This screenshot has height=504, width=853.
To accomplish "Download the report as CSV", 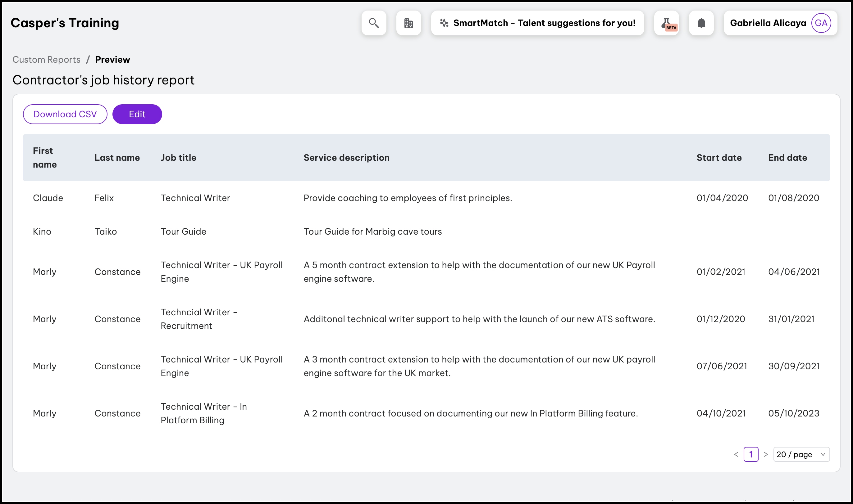I will 65,114.
